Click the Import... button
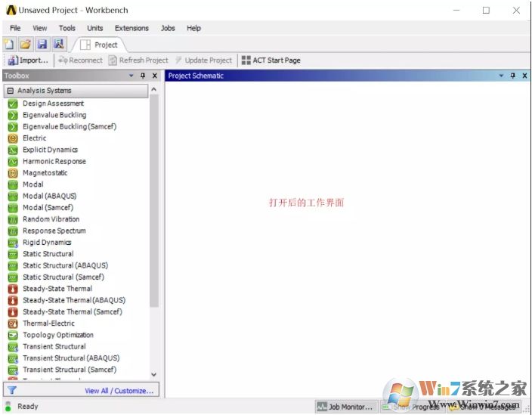The height and width of the screenshot is (415, 532). tap(28, 60)
